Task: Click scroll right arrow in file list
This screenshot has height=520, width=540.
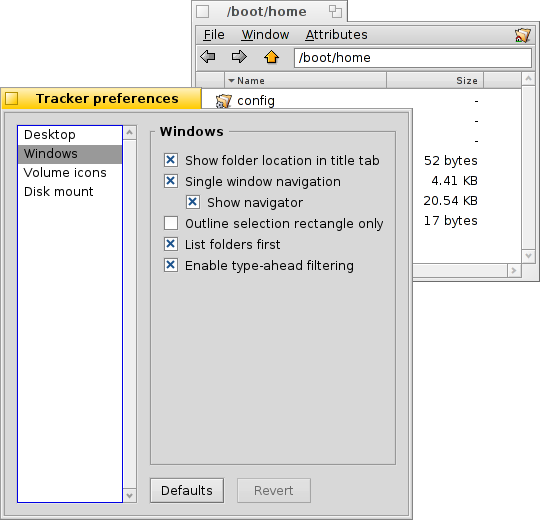Action: coord(514,271)
